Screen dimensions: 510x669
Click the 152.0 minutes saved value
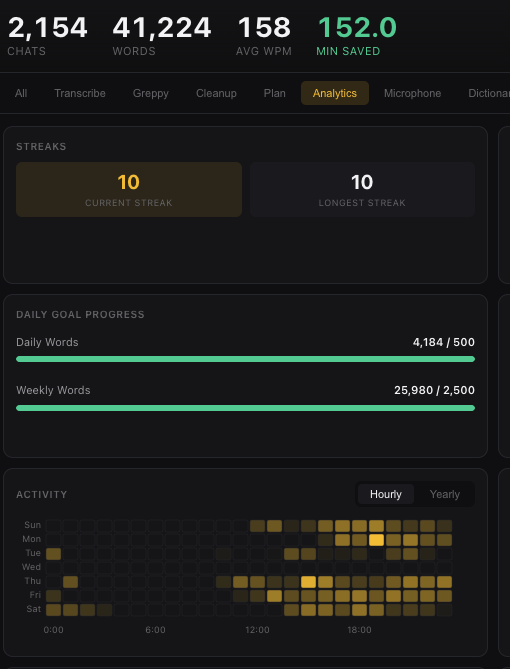click(357, 28)
